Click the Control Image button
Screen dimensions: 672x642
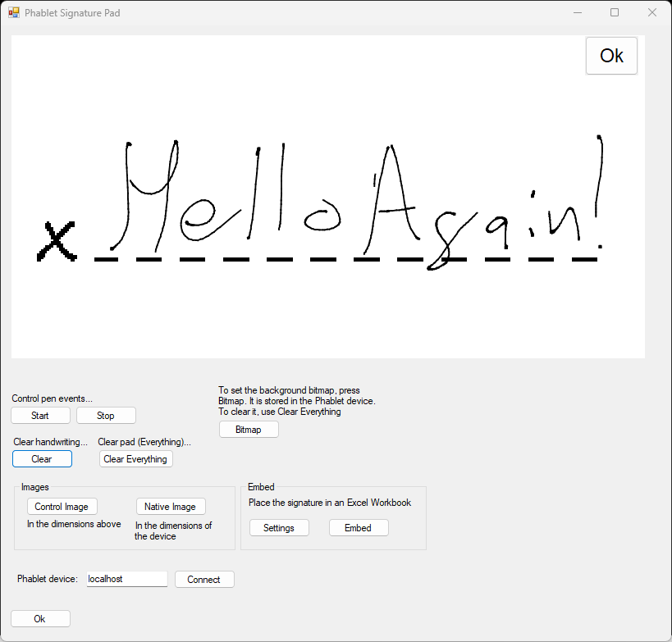click(x=62, y=507)
